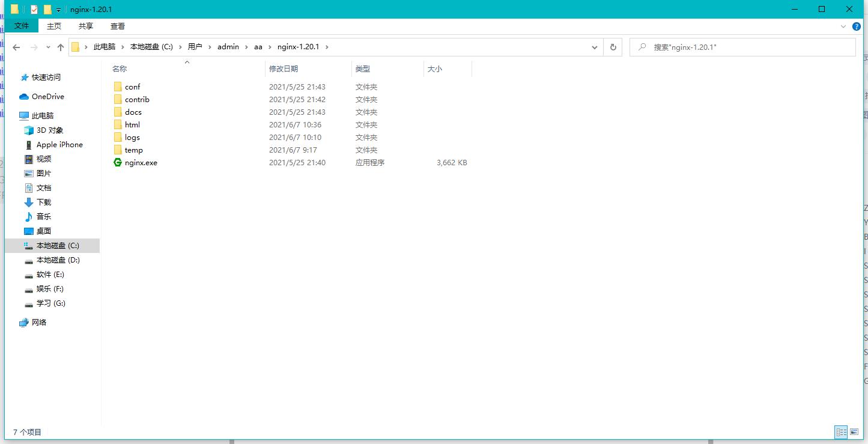Go up one folder level

tap(61, 47)
